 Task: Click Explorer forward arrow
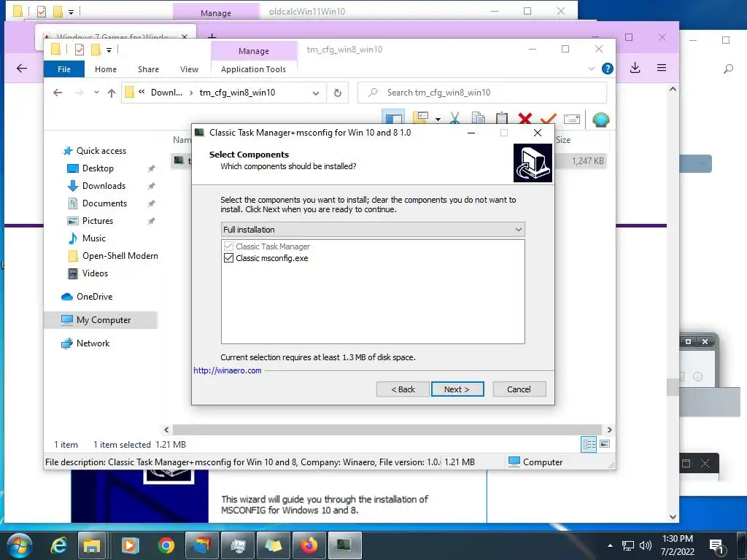point(79,93)
